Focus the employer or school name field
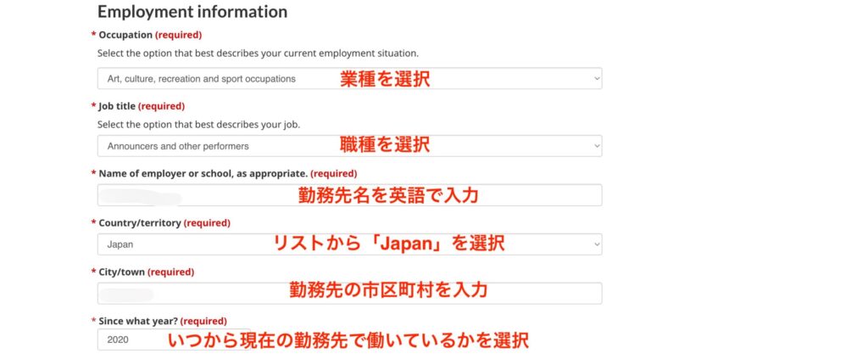The image size is (868, 359). [x=349, y=195]
